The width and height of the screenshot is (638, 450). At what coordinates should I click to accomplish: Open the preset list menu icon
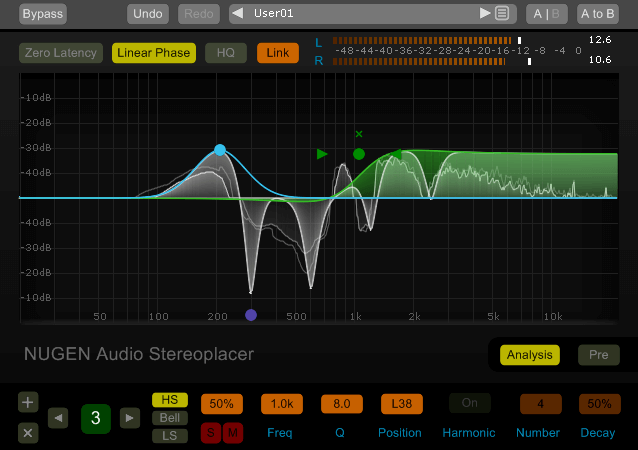point(502,13)
